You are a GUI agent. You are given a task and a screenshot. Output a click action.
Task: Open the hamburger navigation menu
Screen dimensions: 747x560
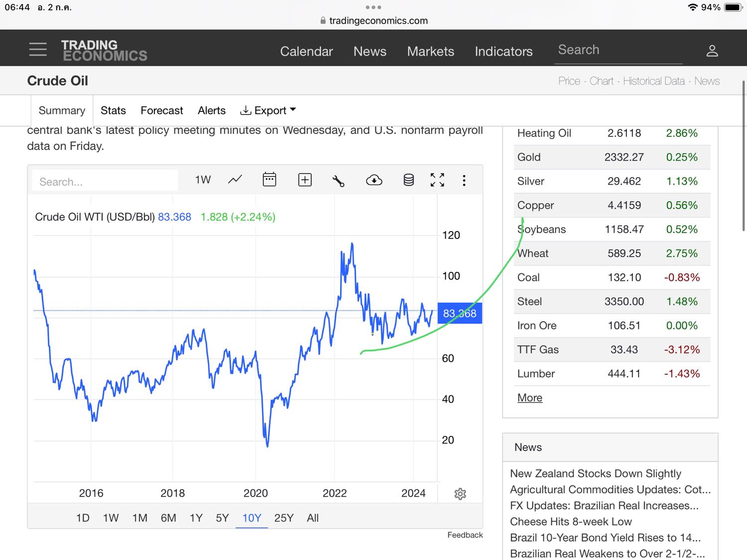pos(38,49)
